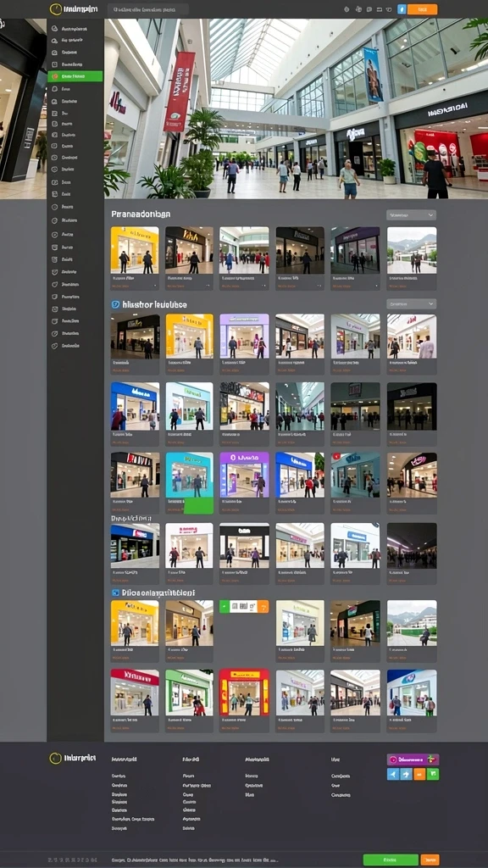Click the search field in the header bar

[147, 9]
